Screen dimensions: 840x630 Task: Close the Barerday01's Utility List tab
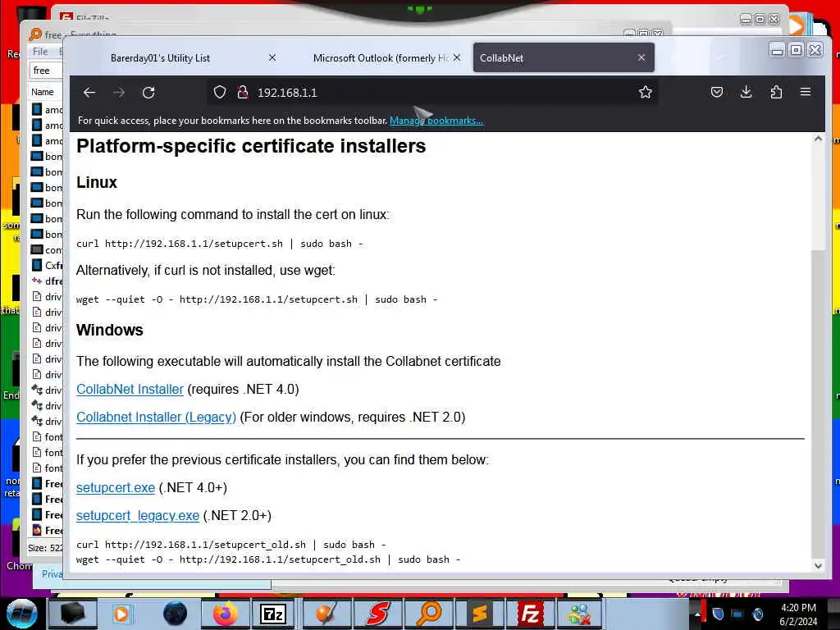272,57
